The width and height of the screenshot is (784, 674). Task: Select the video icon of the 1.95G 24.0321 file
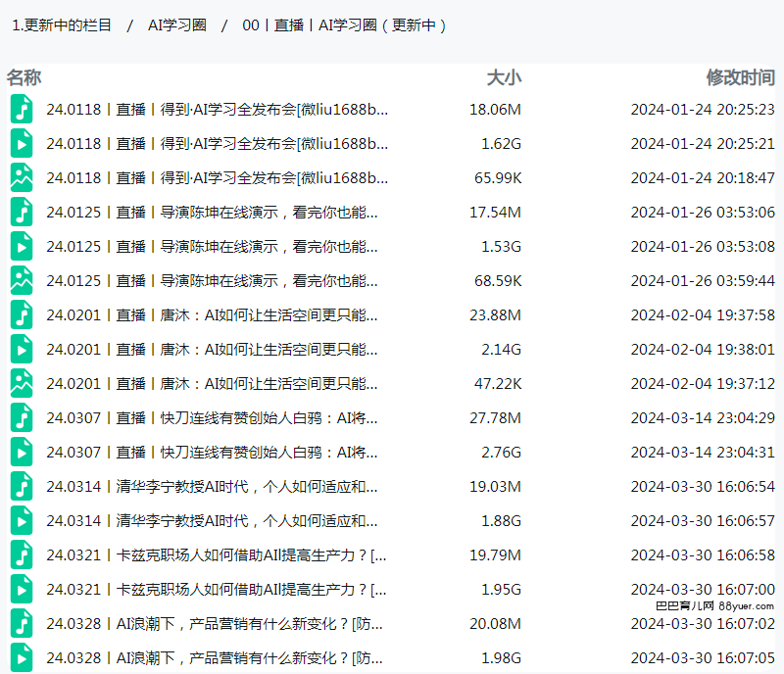tap(22, 590)
